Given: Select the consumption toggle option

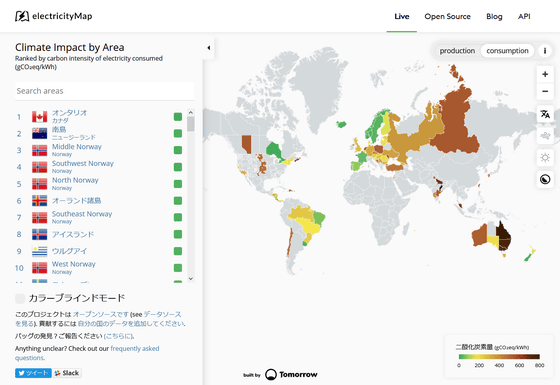Looking at the screenshot, I should point(507,51).
